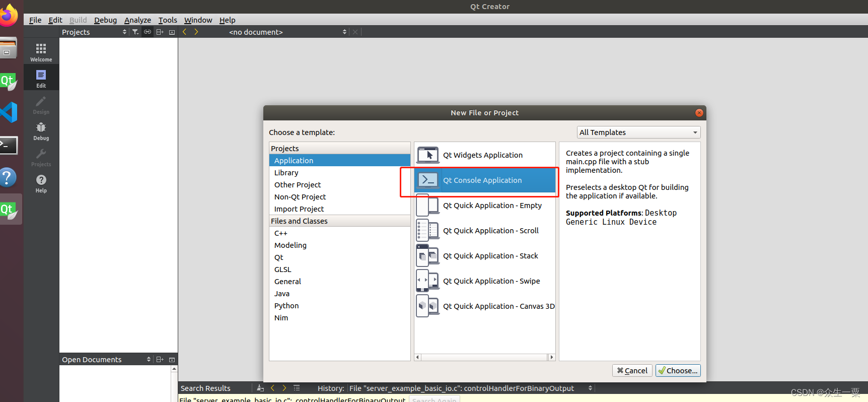Open the search History dropdown

click(x=471, y=388)
